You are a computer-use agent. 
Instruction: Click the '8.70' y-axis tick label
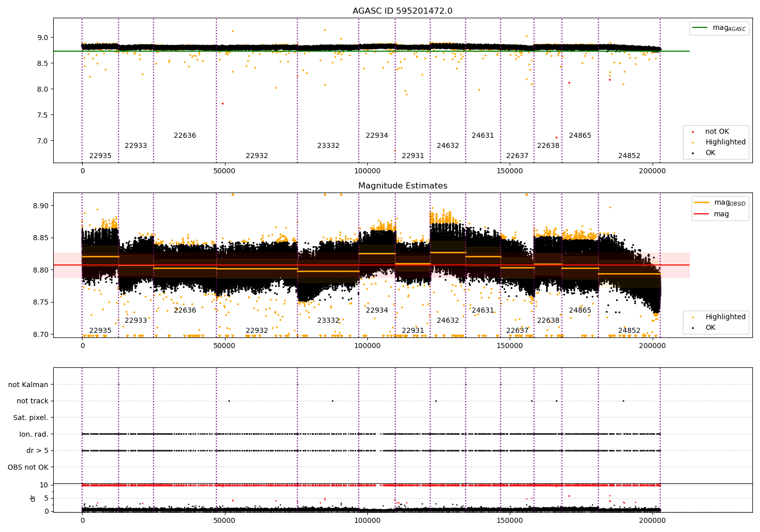click(41, 334)
